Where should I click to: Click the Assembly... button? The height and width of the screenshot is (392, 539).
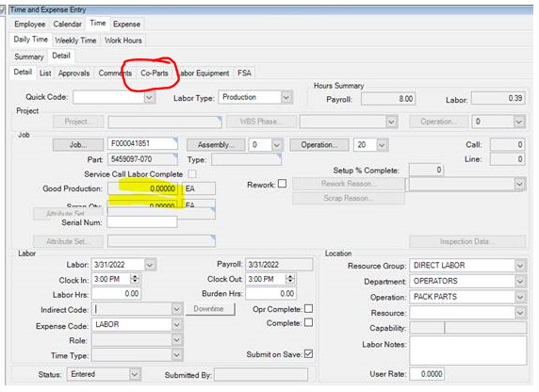(216, 145)
